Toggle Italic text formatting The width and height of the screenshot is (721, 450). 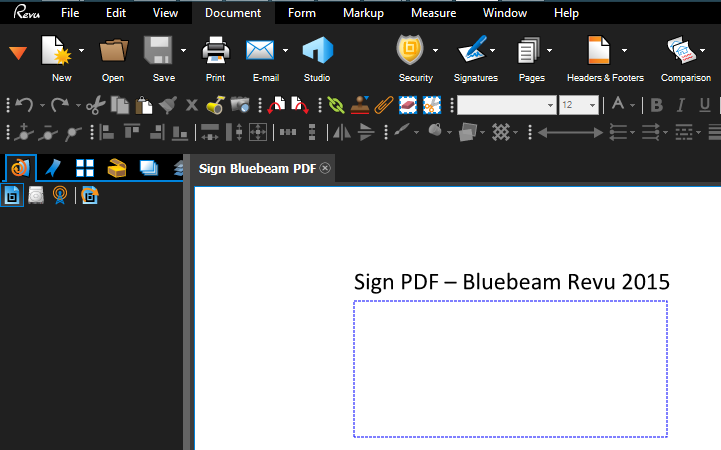click(x=681, y=106)
